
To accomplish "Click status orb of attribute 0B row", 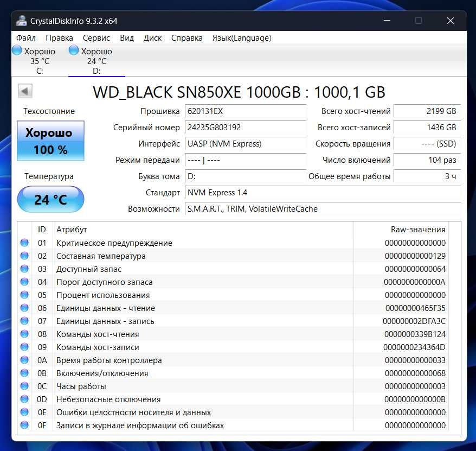I will tap(24, 373).
